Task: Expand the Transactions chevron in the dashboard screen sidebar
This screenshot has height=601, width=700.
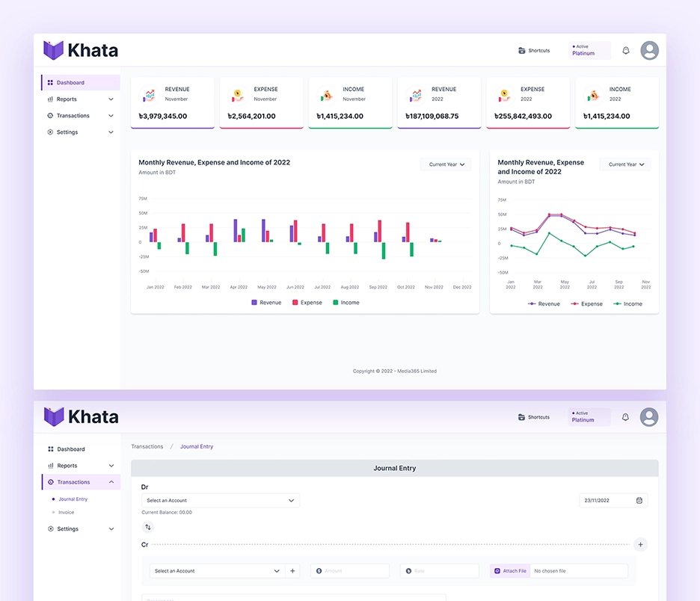Action: coord(111,116)
